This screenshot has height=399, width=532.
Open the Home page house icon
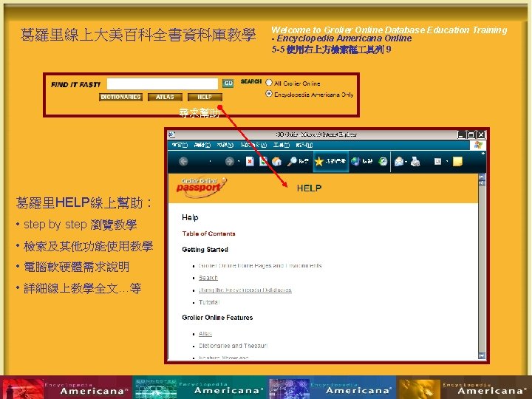click(276, 162)
